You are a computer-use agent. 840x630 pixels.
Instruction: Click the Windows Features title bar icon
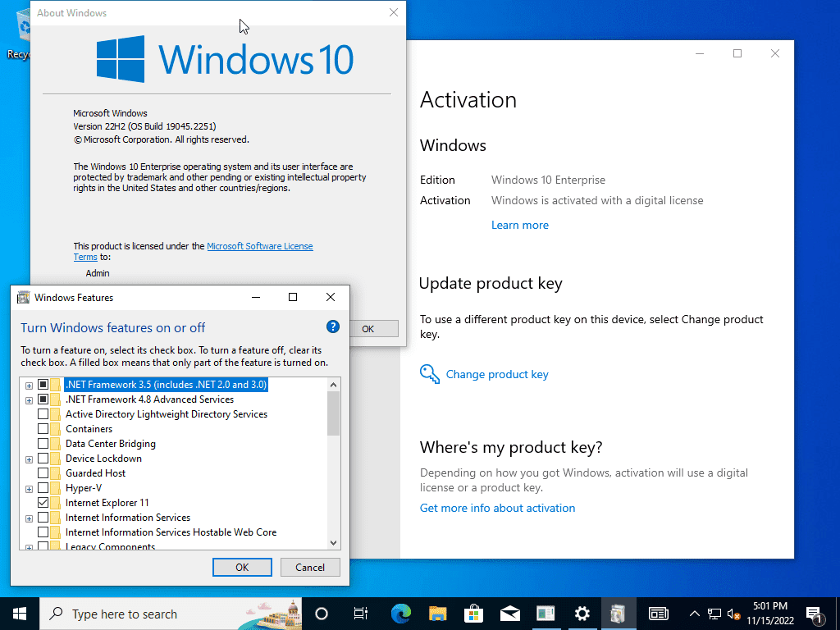pos(23,297)
